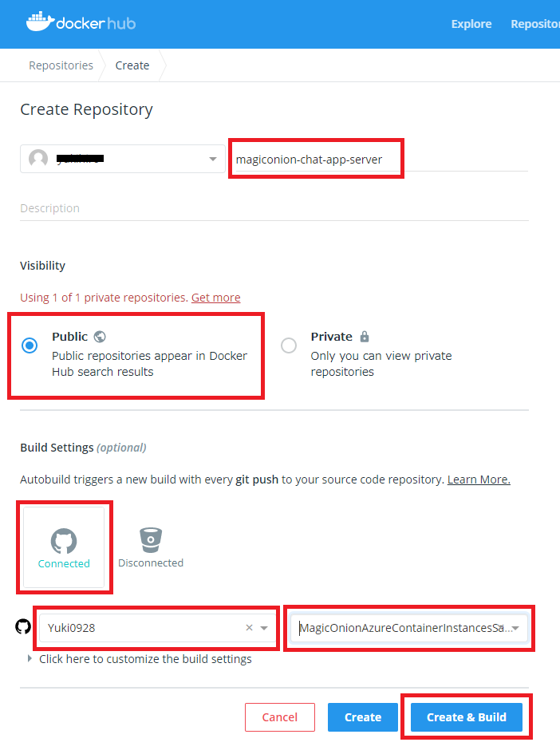The height and width of the screenshot is (754, 560).
Task: Clear the Yuki0928 organization selection
Action: (249, 628)
